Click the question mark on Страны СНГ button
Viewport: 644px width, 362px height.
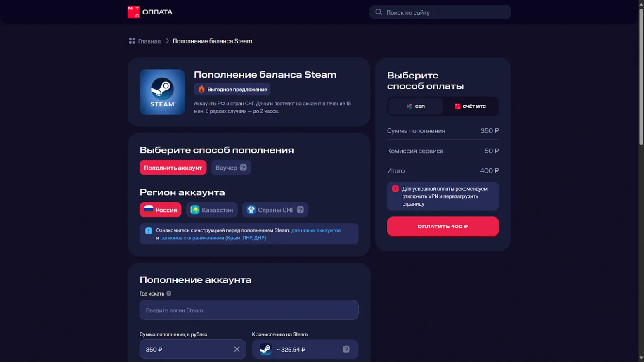pyautogui.click(x=301, y=210)
